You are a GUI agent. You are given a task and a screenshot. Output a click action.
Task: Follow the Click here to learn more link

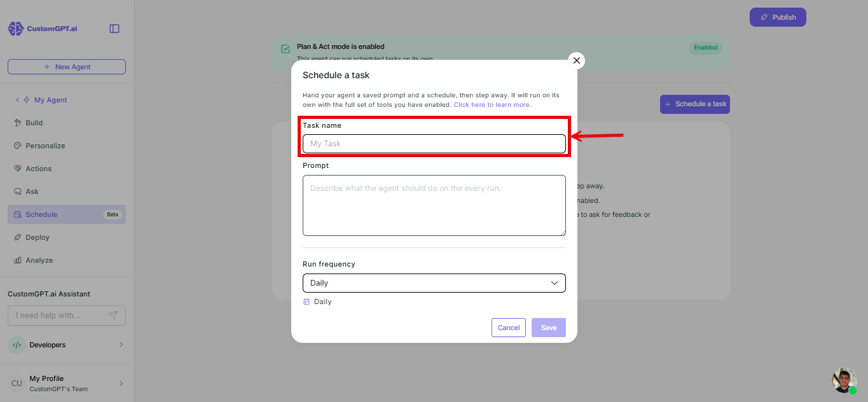(492, 104)
